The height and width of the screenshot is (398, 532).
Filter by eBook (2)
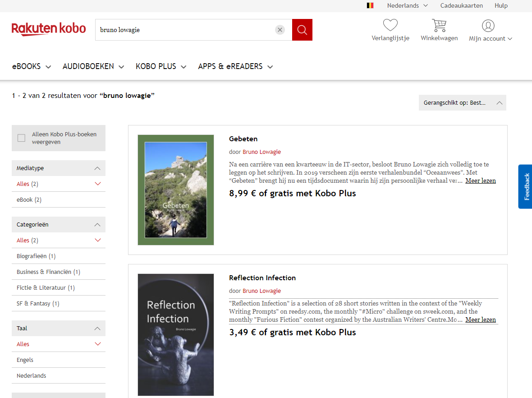click(58, 200)
